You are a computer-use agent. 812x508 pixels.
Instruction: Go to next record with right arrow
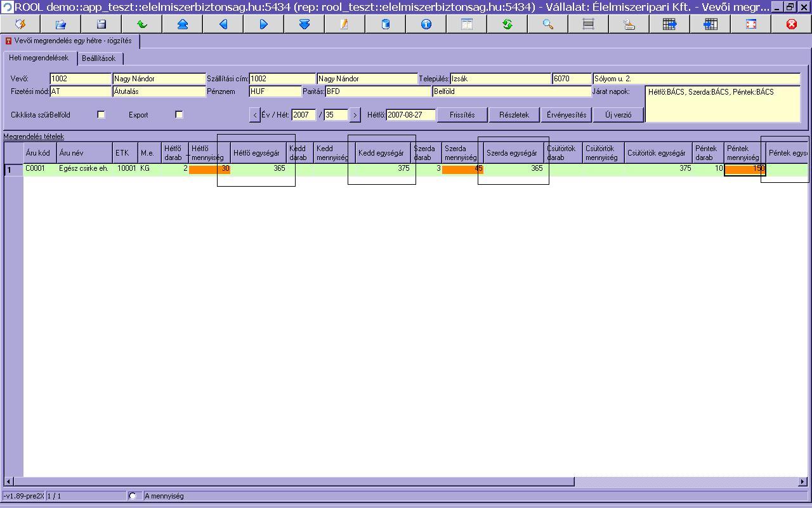(x=264, y=24)
